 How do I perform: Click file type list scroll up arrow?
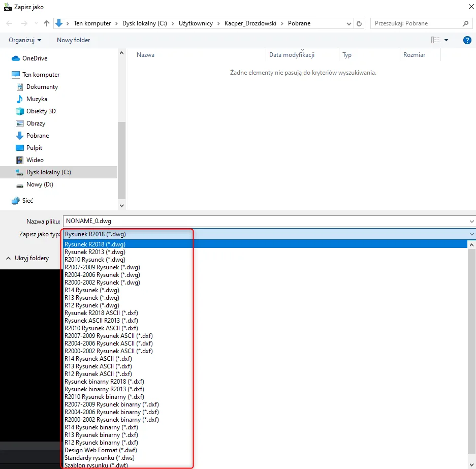pos(471,244)
